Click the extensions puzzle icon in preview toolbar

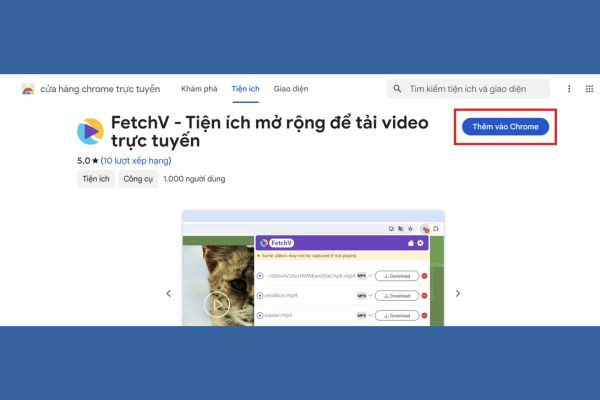click(435, 229)
